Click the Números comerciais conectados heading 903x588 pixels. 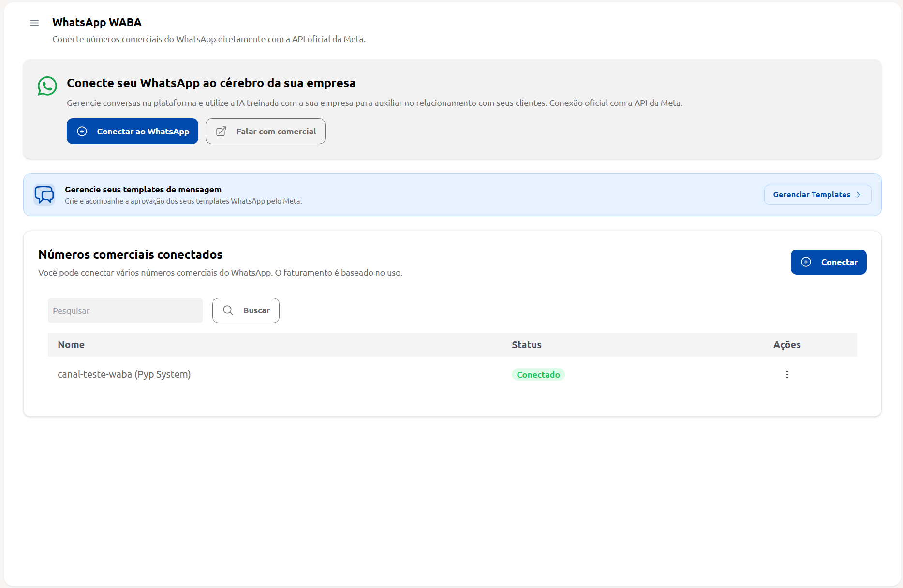click(131, 255)
